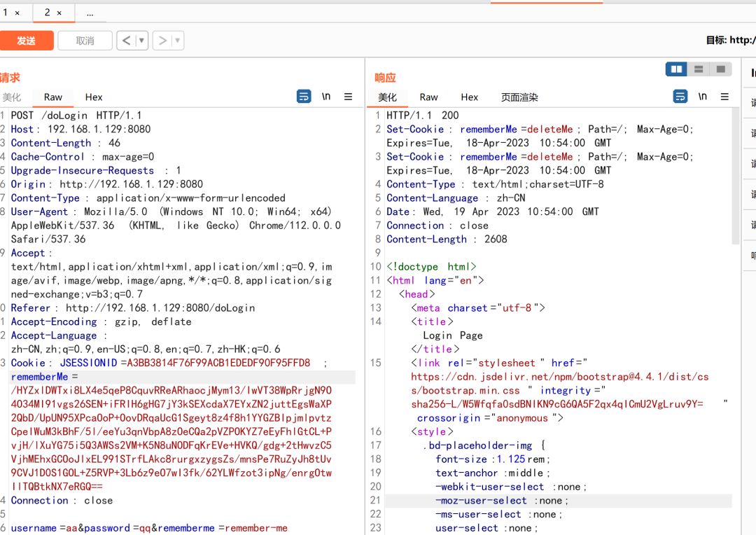Toggle \n non-printable characters in request panel
Viewport: 756px width, 535px height.
coord(326,97)
